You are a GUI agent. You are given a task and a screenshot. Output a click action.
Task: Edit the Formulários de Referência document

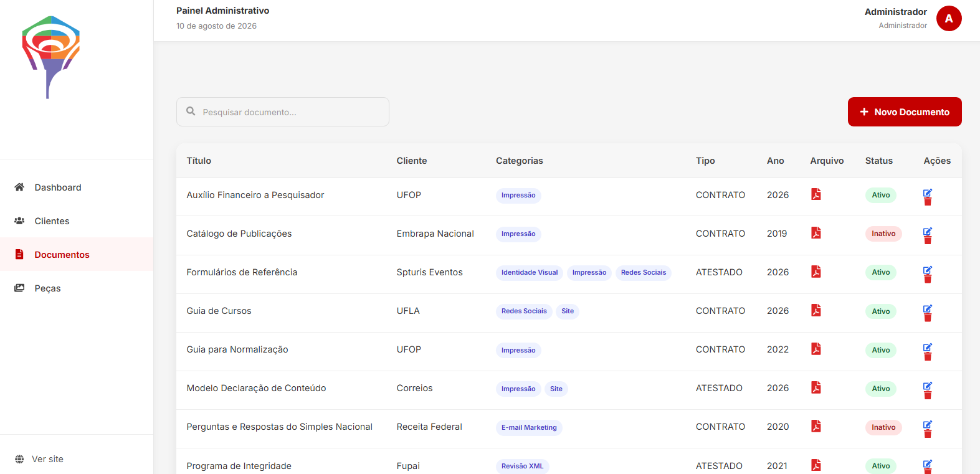click(928, 270)
